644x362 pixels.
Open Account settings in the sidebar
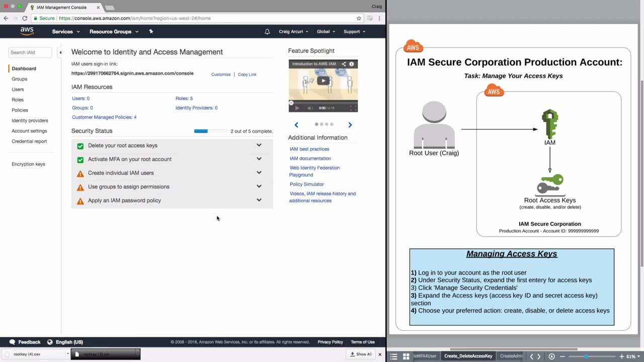point(29,131)
